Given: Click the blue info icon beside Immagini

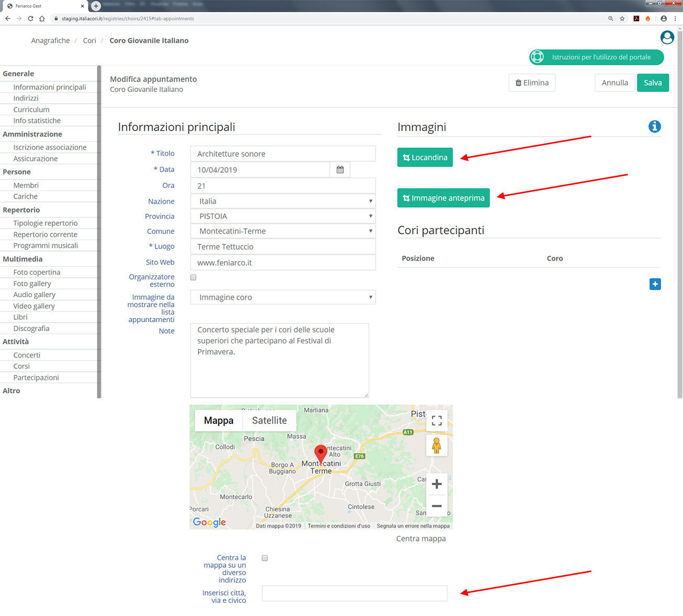Looking at the screenshot, I should click(x=654, y=127).
